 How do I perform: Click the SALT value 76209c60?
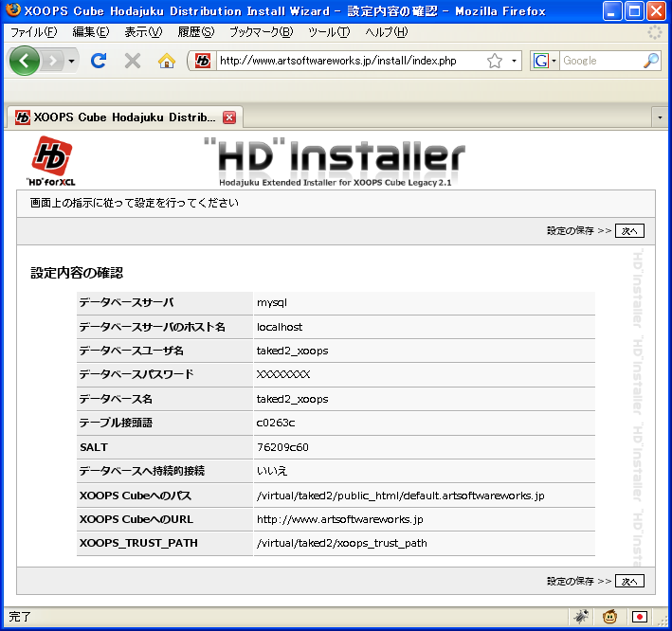point(282,447)
